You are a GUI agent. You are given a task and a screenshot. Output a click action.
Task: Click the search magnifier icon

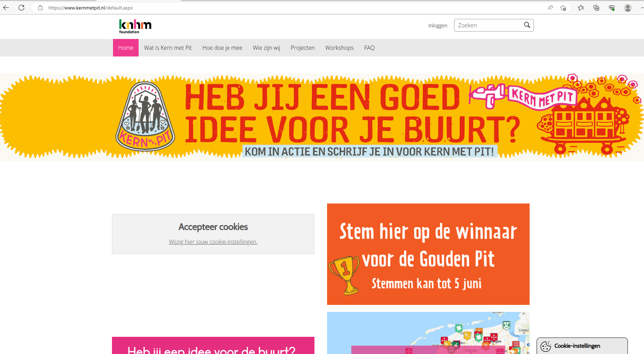click(x=527, y=25)
